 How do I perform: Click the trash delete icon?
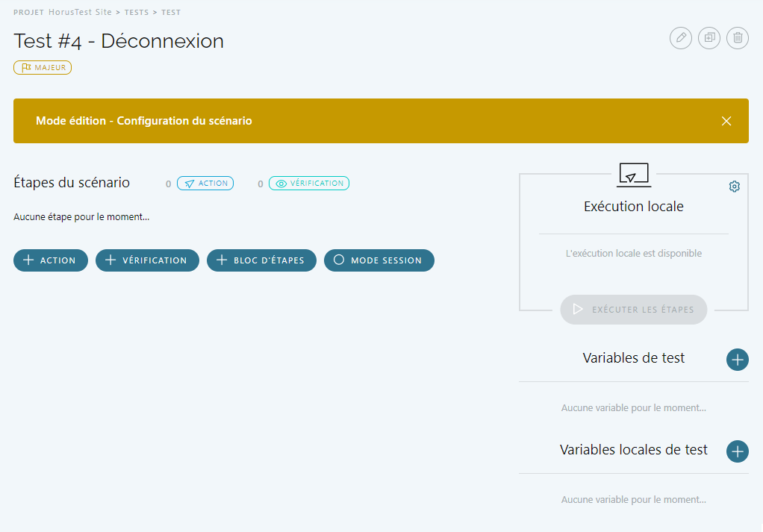pos(738,38)
